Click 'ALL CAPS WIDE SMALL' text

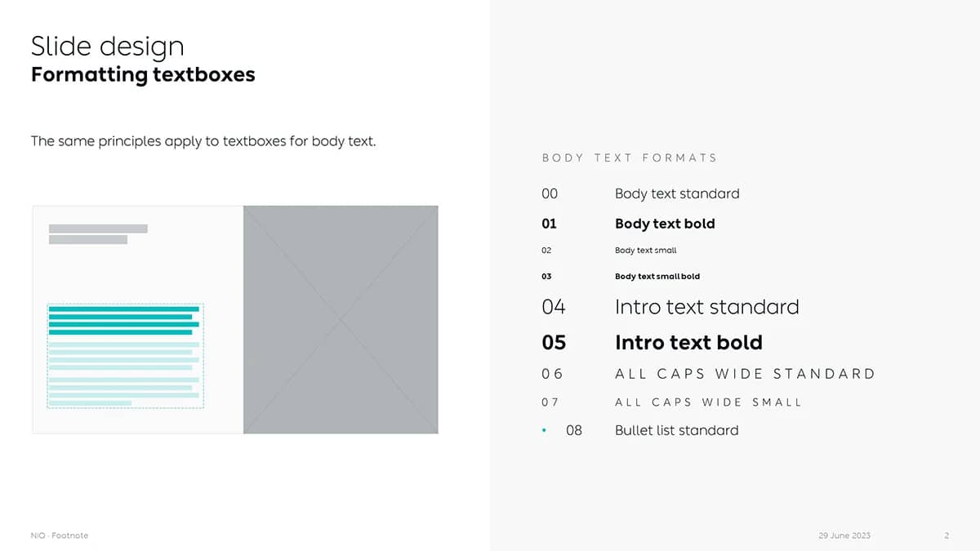tap(708, 402)
